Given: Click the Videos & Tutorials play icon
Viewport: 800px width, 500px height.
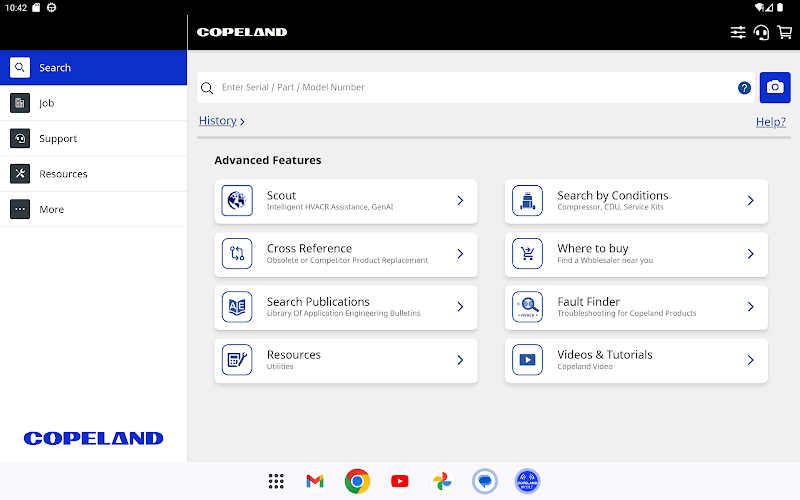Looking at the screenshot, I should [528, 360].
